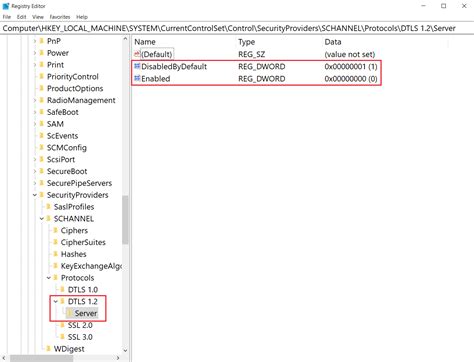Expand the SafeBoot key
Image resolution: width=474 pixels, height=362 pixels.
35,112
